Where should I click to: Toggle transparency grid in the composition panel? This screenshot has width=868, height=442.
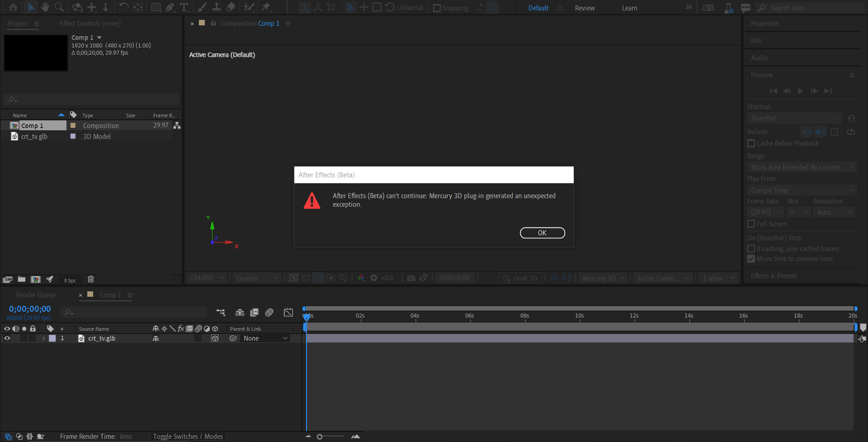coord(306,278)
